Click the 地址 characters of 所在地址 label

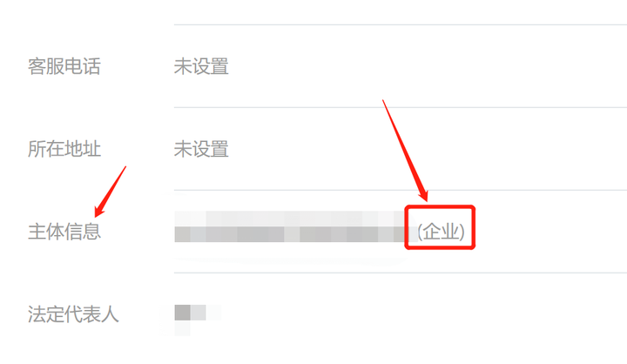click(83, 149)
